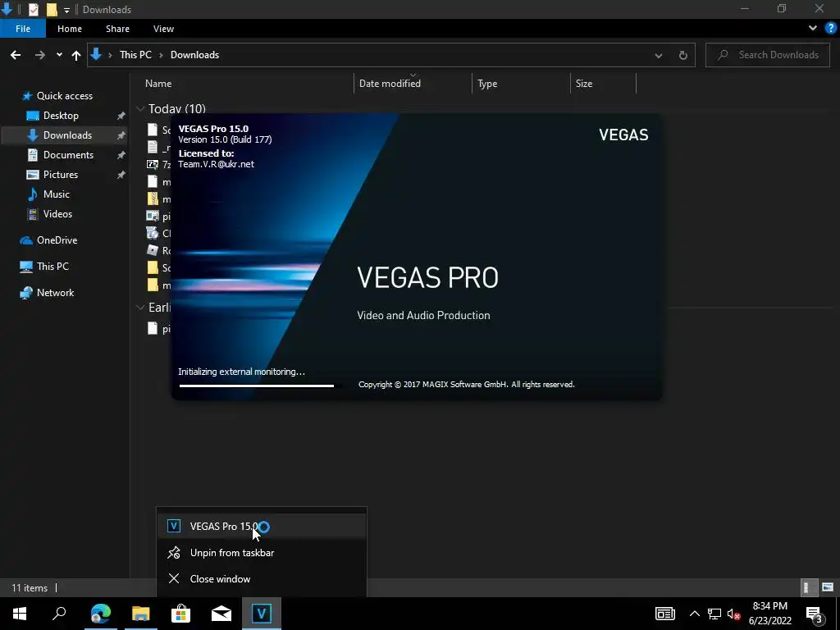The image size is (840, 630).
Task: Open Music in the navigation pane
Action: click(x=57, y=194)
